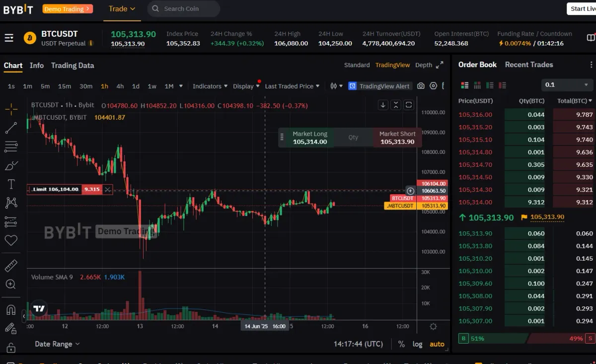The height and width of the screenshot is (364, 596).
Task: Click the Market Short button
Action: click(x=397, y=138)
